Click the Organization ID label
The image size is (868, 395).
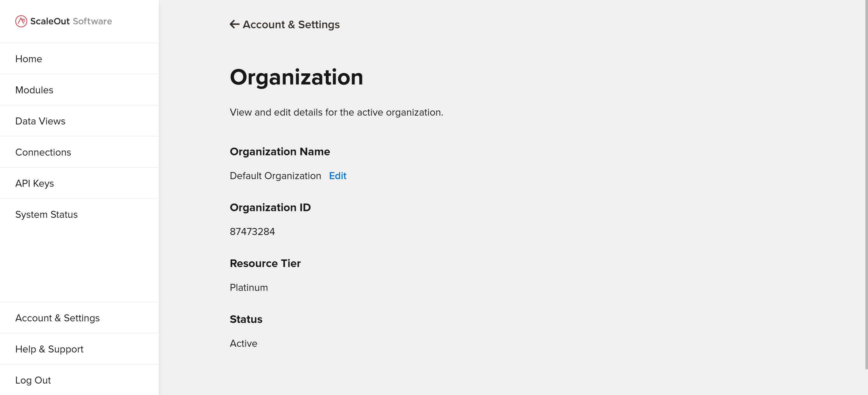270,207
